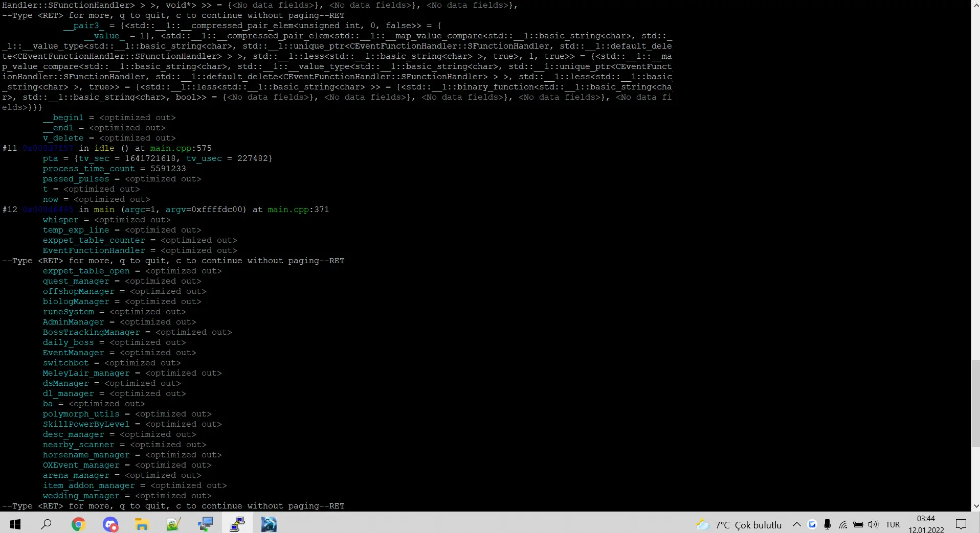Click 'item_addon_manager' variable line

click(135, 485)
